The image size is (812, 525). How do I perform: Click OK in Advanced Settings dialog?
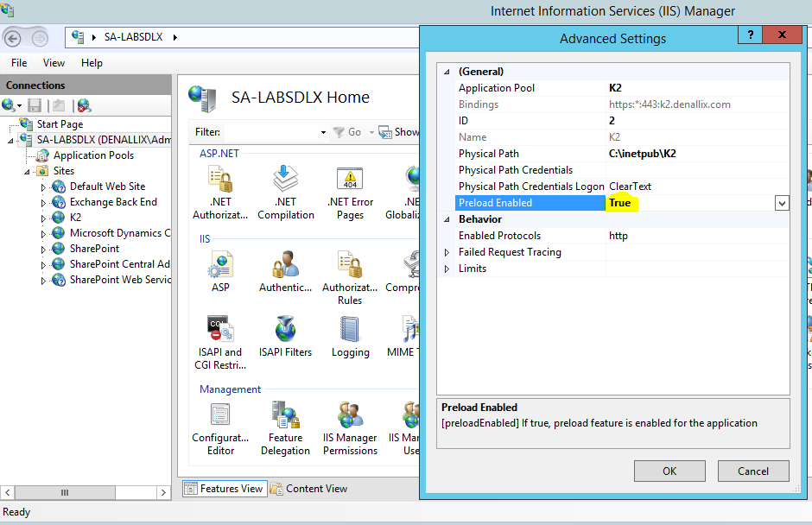coord(669,471)
